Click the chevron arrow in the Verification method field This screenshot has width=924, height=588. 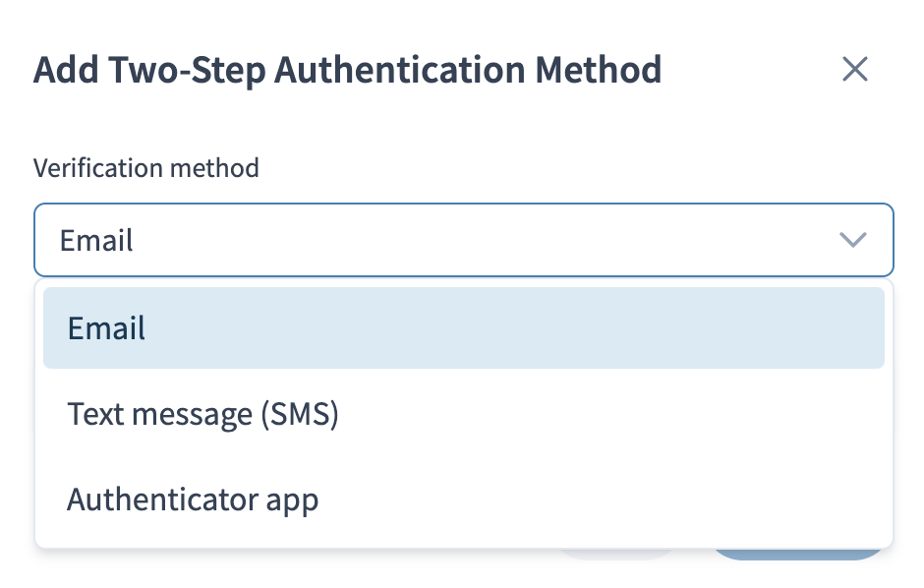[852, 240]
